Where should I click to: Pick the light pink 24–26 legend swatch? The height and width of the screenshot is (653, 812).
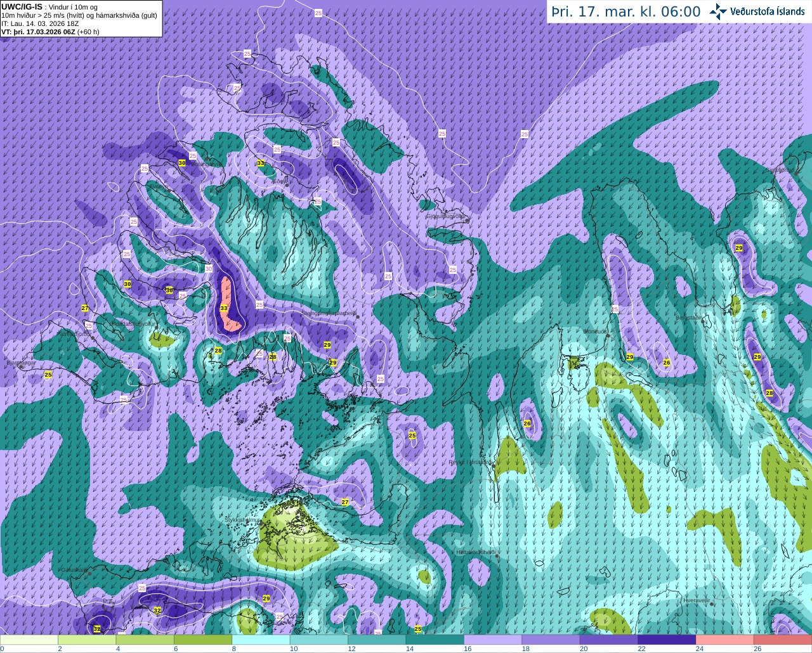724,640
